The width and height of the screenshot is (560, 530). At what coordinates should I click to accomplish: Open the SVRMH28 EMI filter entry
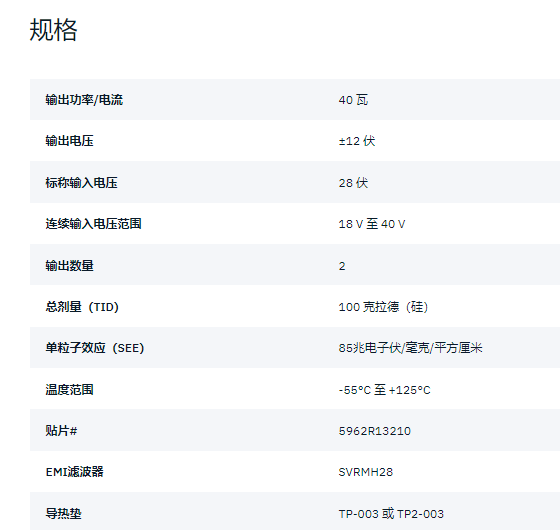click(366, 472)
